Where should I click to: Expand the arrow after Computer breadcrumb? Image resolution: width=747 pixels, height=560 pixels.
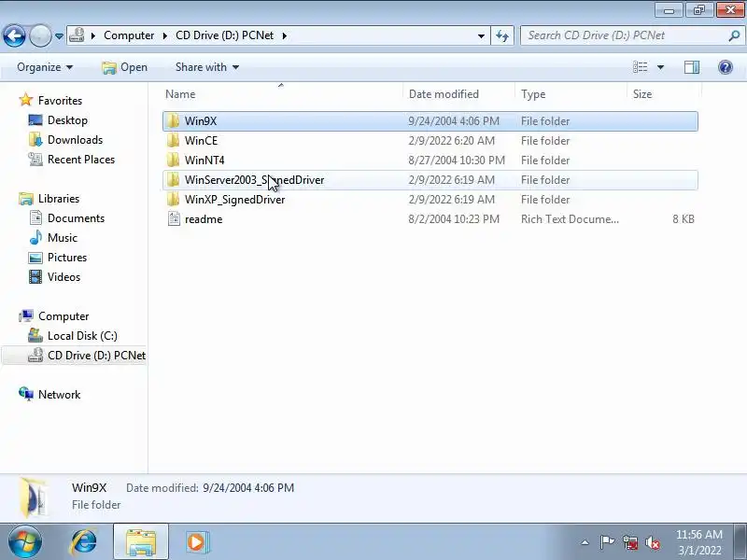coord(165,35)
